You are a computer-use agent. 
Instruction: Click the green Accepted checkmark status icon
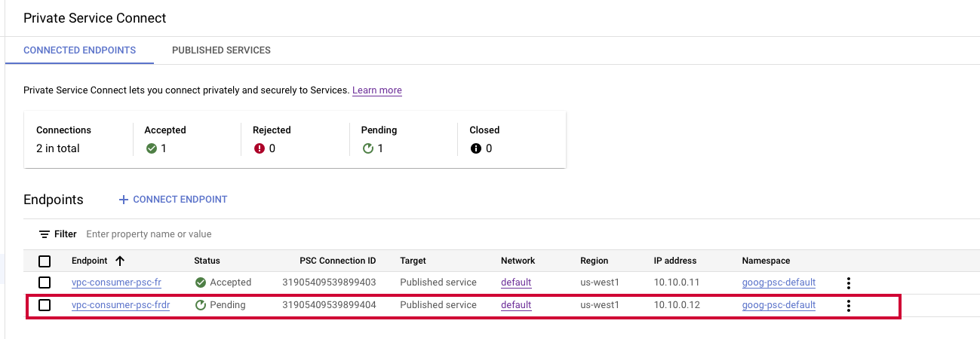[x=200, y=282]
